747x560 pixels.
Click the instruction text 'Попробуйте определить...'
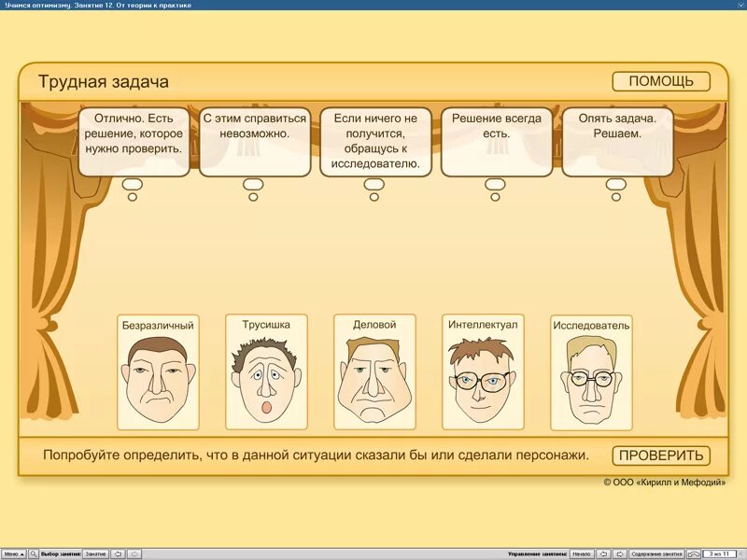tap(316, 455)
